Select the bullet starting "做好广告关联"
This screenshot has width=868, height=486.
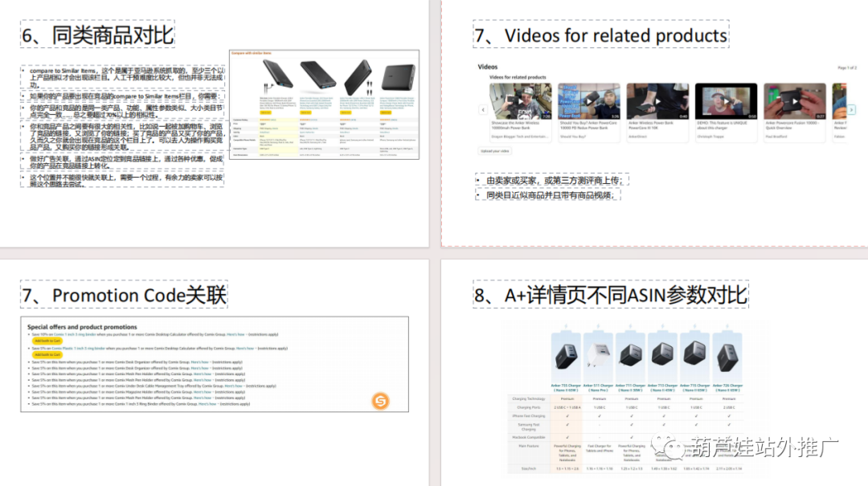pyautogui.click(x=124, y=162)
